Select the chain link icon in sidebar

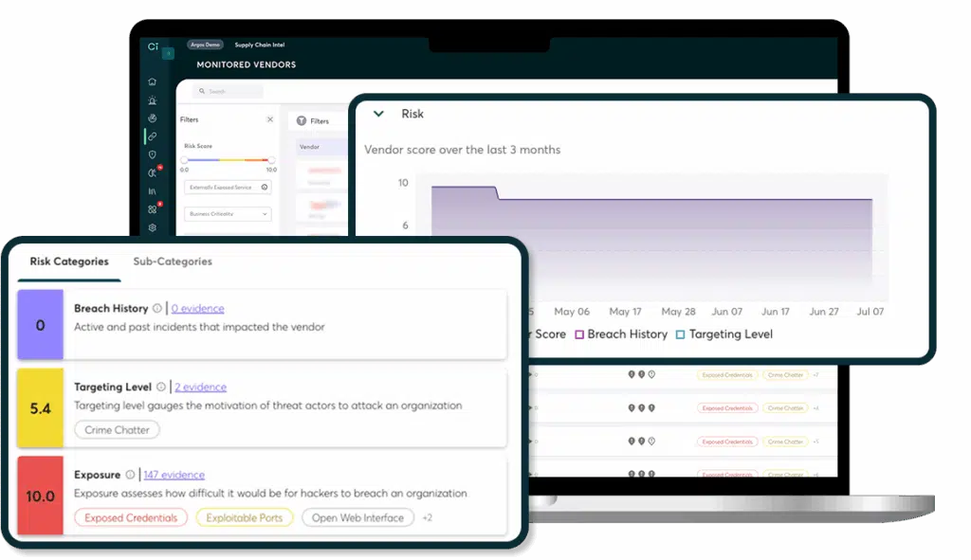152,136
